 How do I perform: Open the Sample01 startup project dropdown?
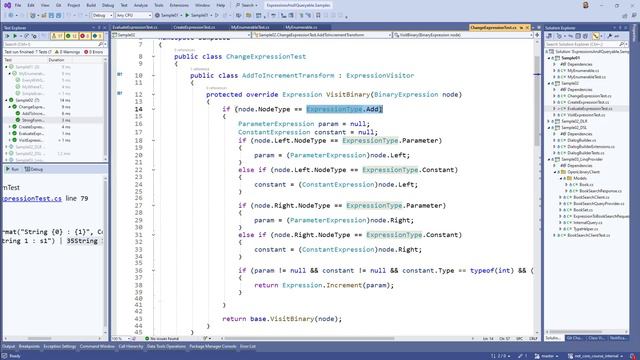click(x=169, y=15)
